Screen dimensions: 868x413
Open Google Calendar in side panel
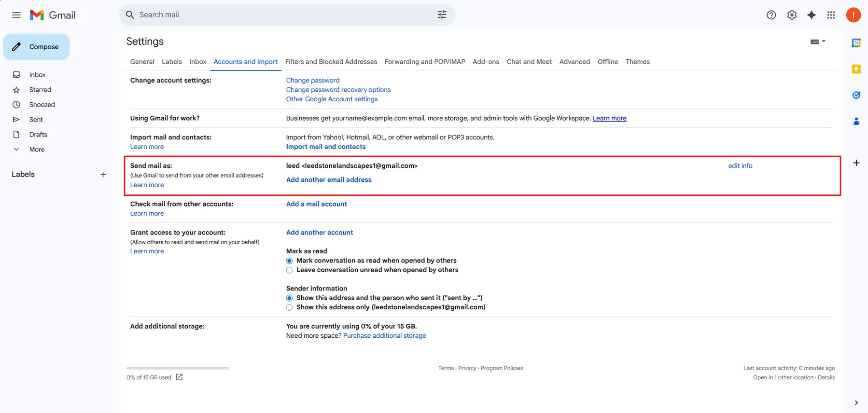pos(856,43)
